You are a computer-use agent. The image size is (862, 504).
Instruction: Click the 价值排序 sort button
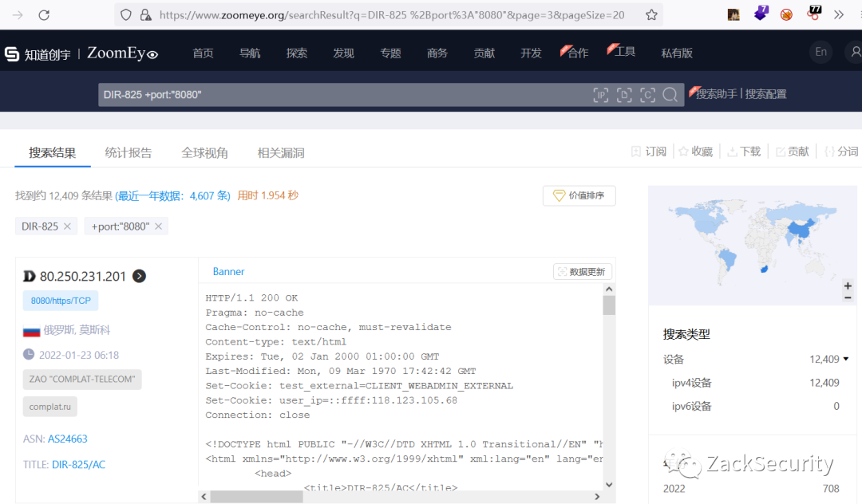579,195
